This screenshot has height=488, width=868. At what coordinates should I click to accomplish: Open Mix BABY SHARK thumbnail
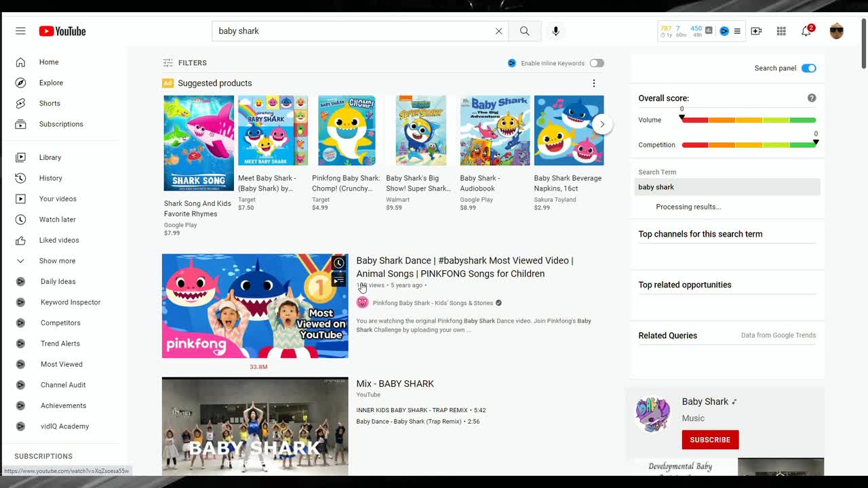[255, 426]
